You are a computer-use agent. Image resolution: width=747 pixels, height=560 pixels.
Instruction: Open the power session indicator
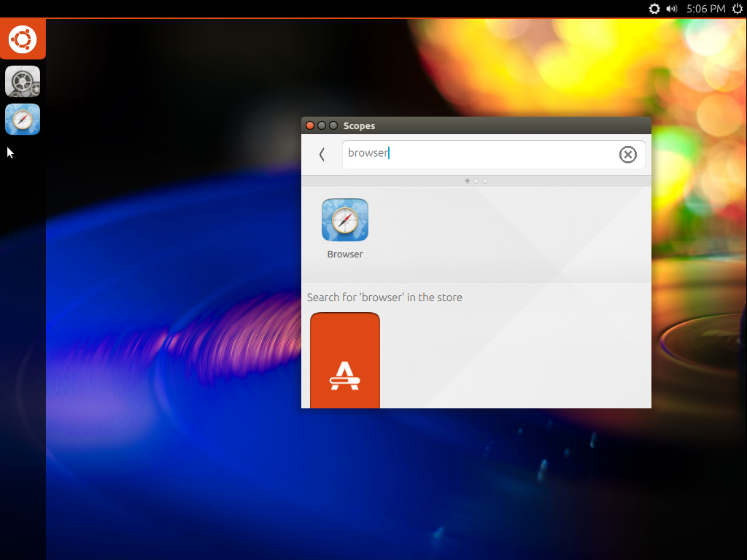(738, 9)
